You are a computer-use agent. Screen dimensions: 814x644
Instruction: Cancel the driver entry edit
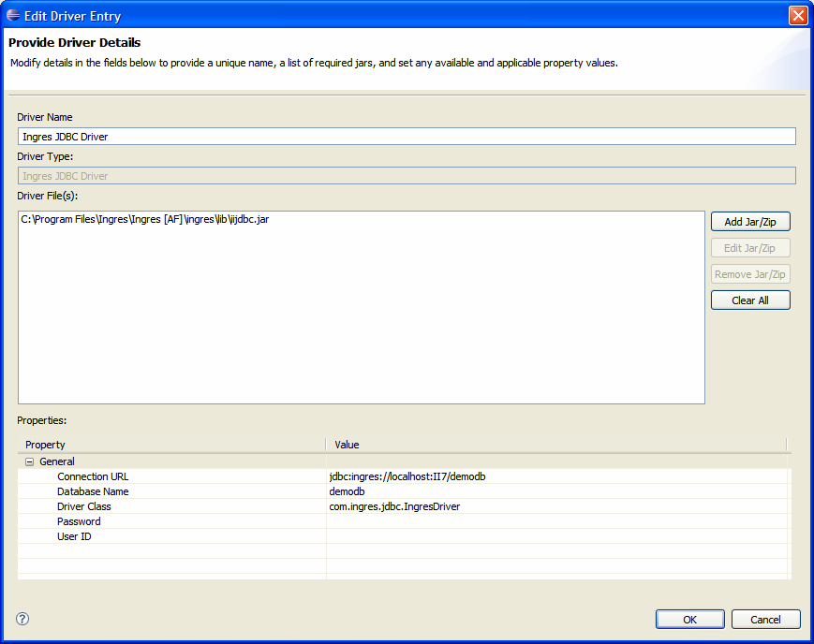click(765, 620)
